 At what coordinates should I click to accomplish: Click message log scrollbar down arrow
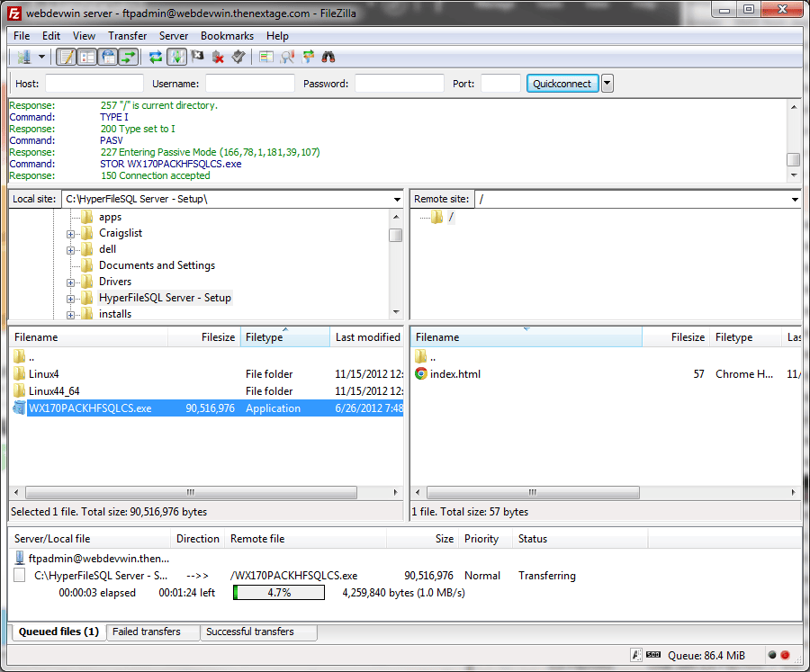pos(794,175)
